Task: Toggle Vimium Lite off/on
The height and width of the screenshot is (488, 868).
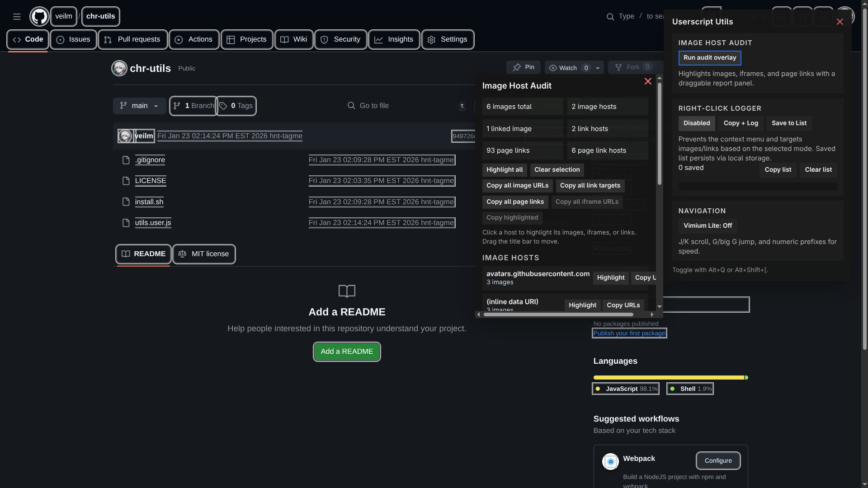Action: point(708,226)
